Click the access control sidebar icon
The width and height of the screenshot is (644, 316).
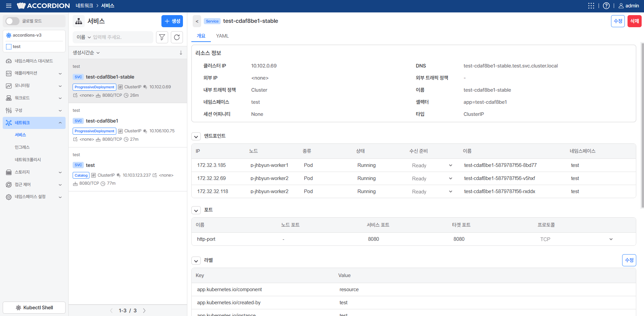(x=9, y=185)
